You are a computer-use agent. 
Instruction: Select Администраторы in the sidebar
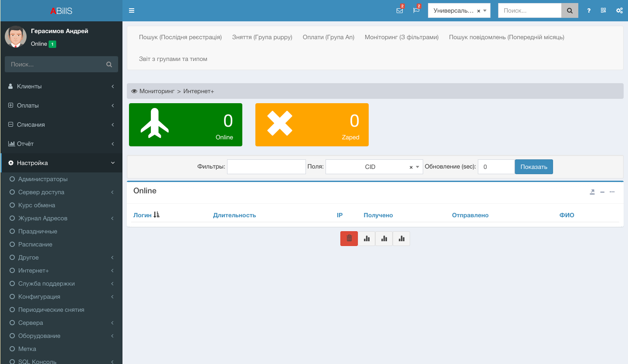[x=43, y=179]
